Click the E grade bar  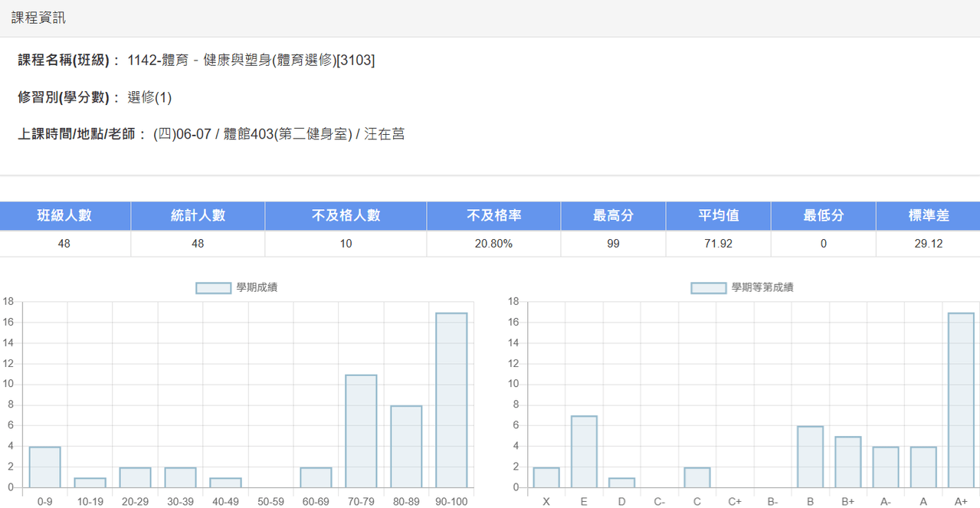point(584,452)
